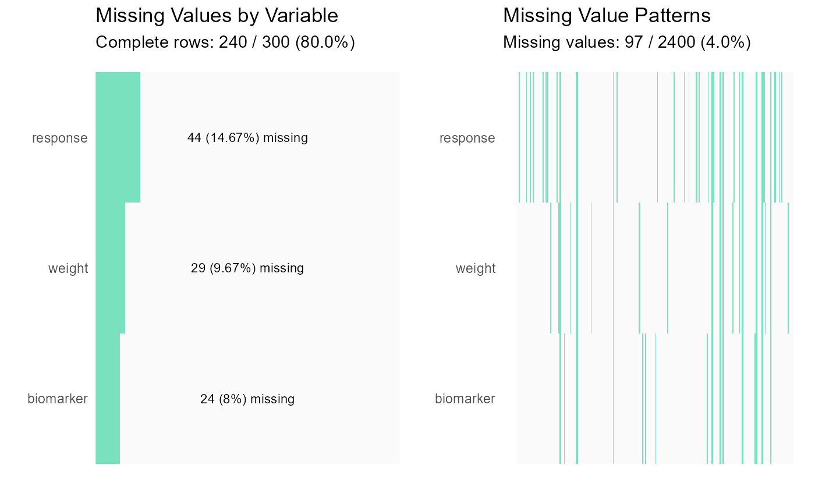Click the weight axis label on left chart
This screenshot has width=815, height=504.
pyautogui.click(x=68, y=268)
